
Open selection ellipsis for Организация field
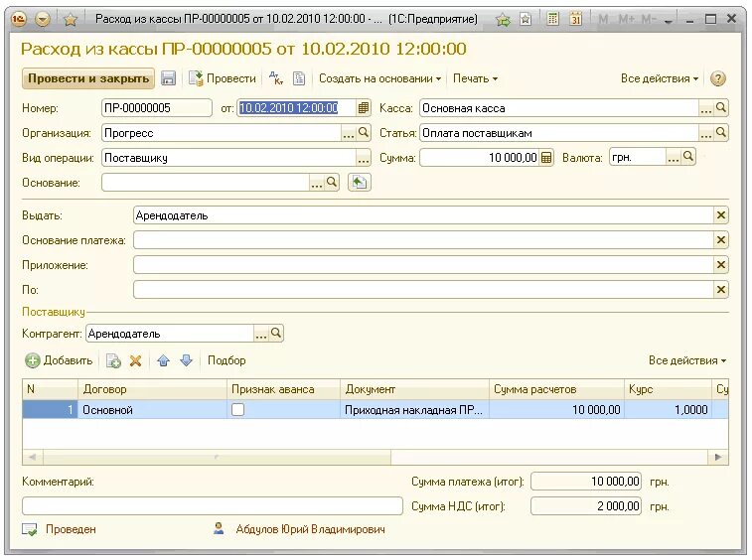pyautogui.click(x=348, y=133)
